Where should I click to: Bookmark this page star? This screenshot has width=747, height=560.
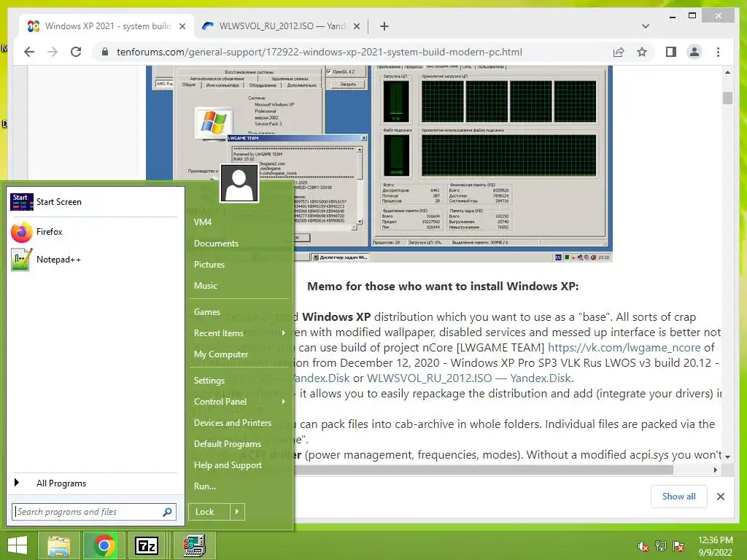pos(642,52)
